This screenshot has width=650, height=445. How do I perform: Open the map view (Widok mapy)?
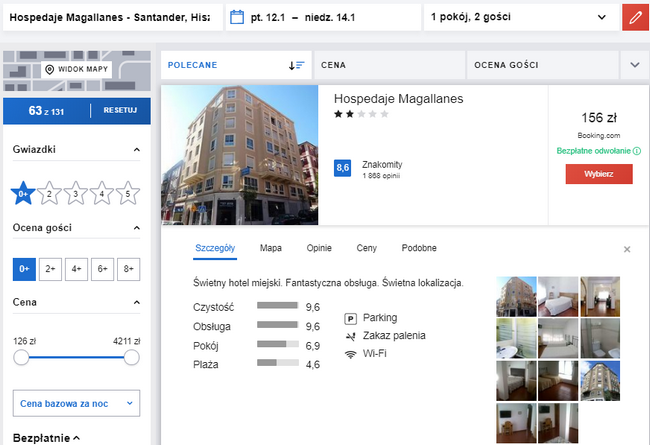click(x=76, y=70)
